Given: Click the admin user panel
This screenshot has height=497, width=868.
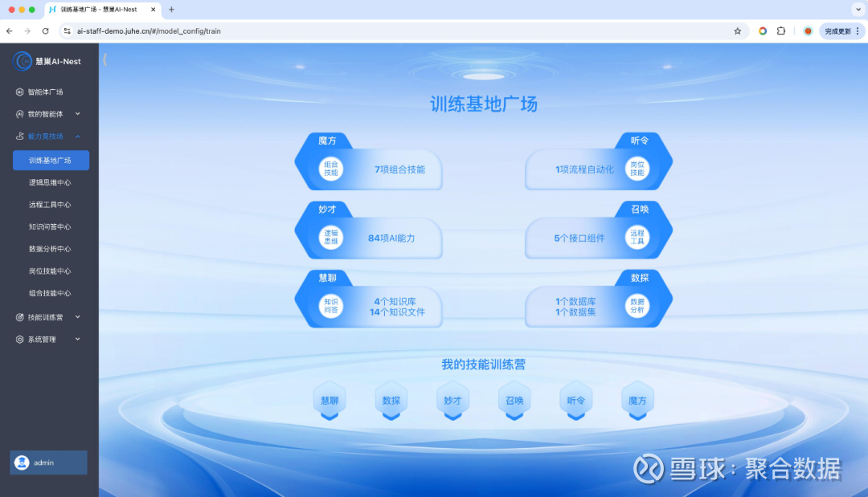Looking at the screenshot, I should coord(49,462).
